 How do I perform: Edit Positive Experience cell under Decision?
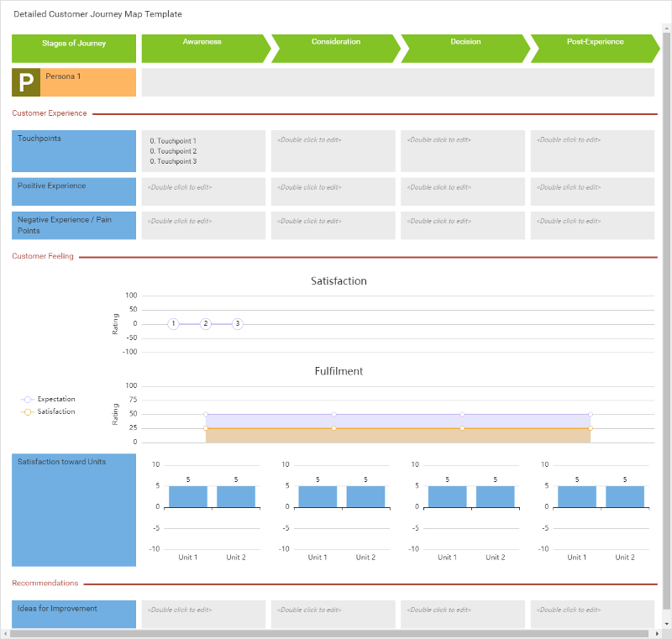463,191
